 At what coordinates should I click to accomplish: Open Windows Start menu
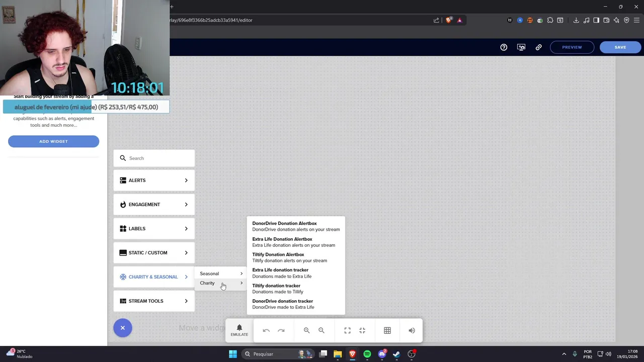click(233, 354)
